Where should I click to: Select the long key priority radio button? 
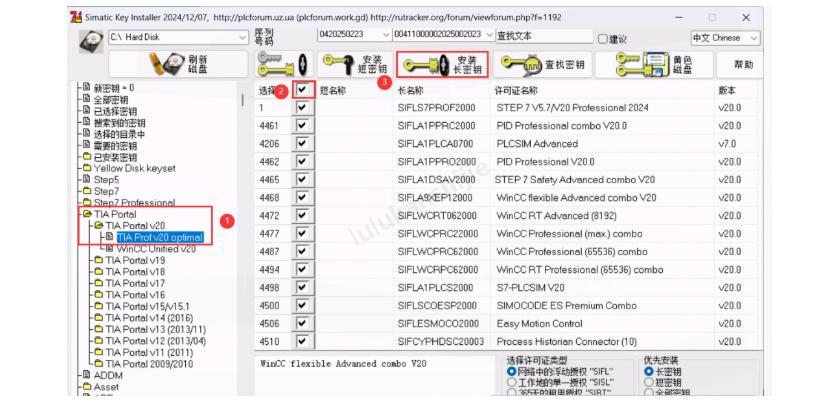649,371
